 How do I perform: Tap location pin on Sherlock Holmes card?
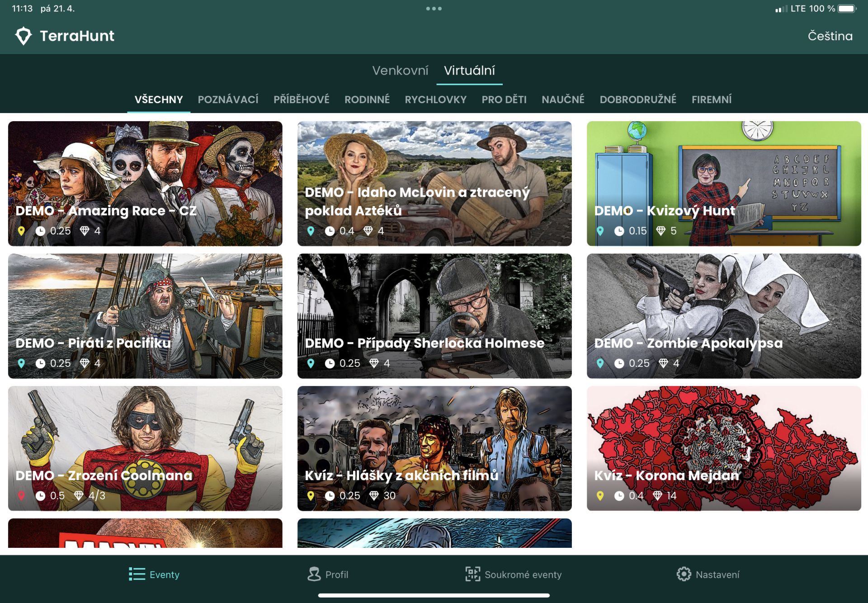click(311, 363)
